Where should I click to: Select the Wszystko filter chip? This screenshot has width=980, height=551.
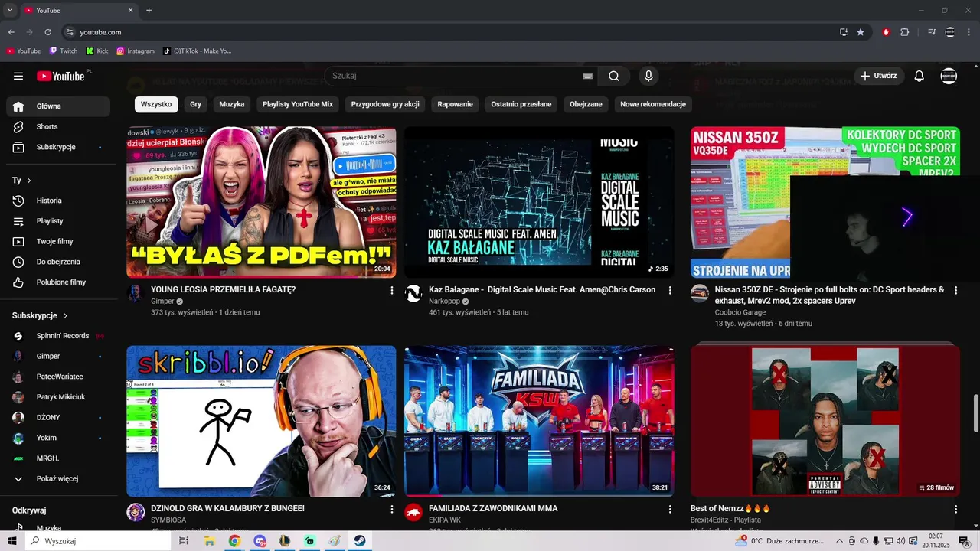tap(156, 104)
